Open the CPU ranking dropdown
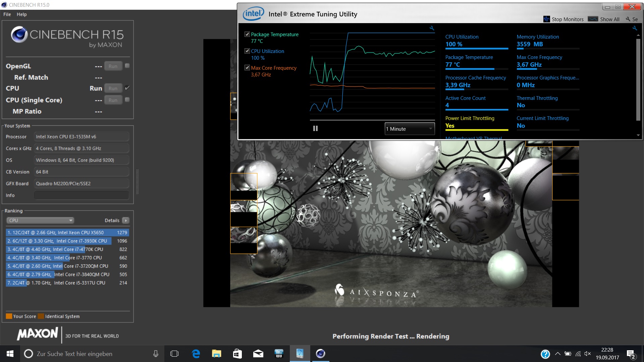Image resolution: width=644 pixels, height=362 pixels. click(x=40, y=220)
